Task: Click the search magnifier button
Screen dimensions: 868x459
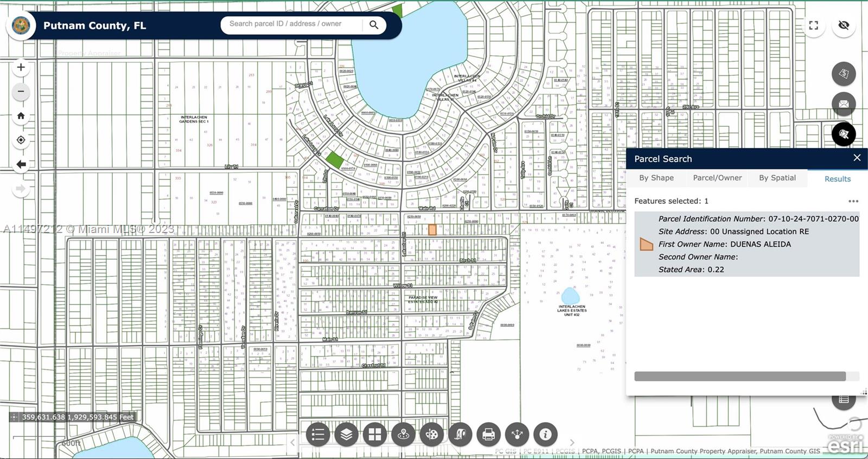Action: [374, 25]
